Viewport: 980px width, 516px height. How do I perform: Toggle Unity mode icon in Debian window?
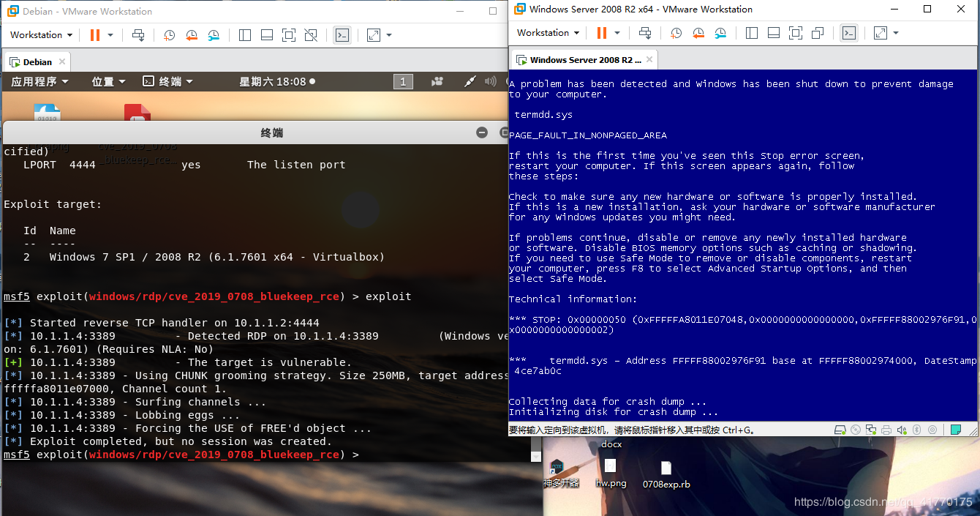click(311, 34)
